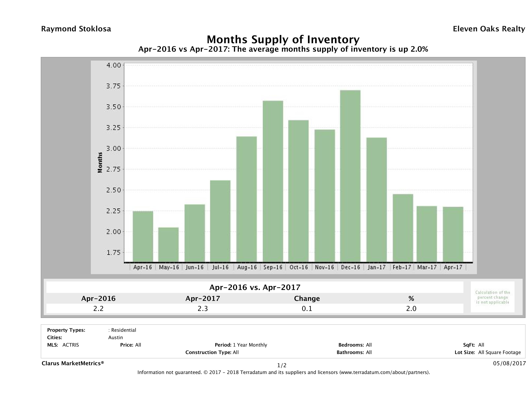
Task: Click the Jul-16 bar
Action: [x=220, y=221]
